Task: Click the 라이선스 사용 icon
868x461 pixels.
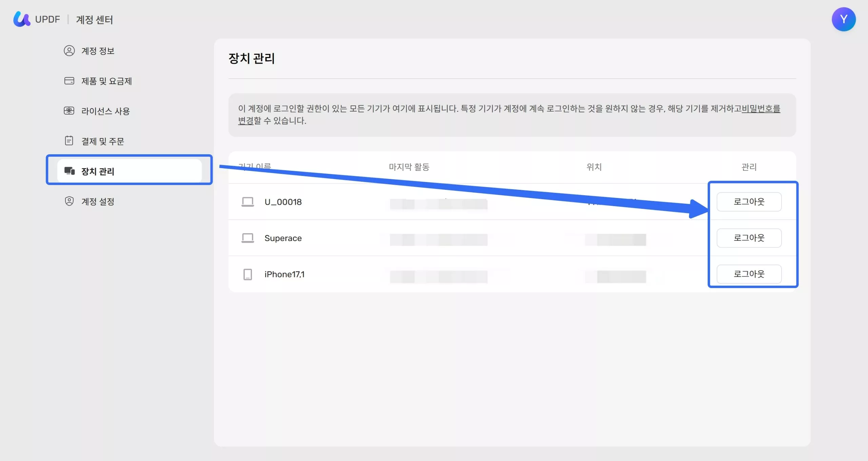Action: tap(69, 111)
